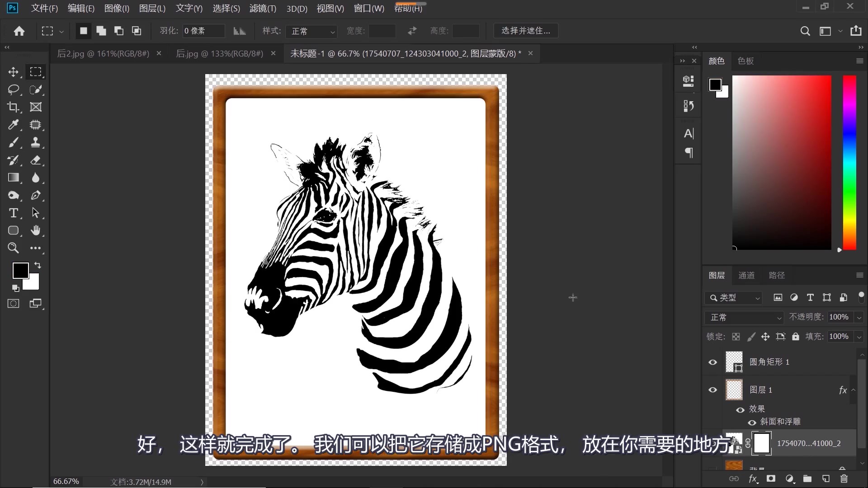Select the Horizontal Type tool
The height and width of the screenshot is (488, 868).
coord(14,213)
